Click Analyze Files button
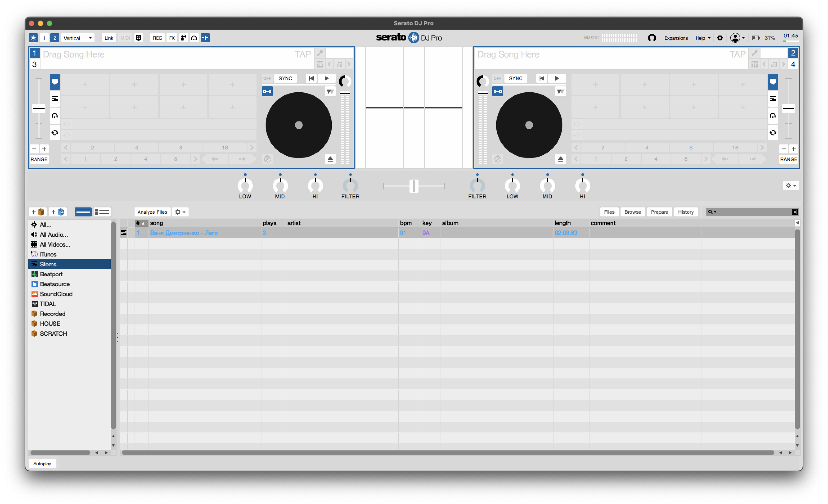 pyautogui.click(x=152, y=212)
